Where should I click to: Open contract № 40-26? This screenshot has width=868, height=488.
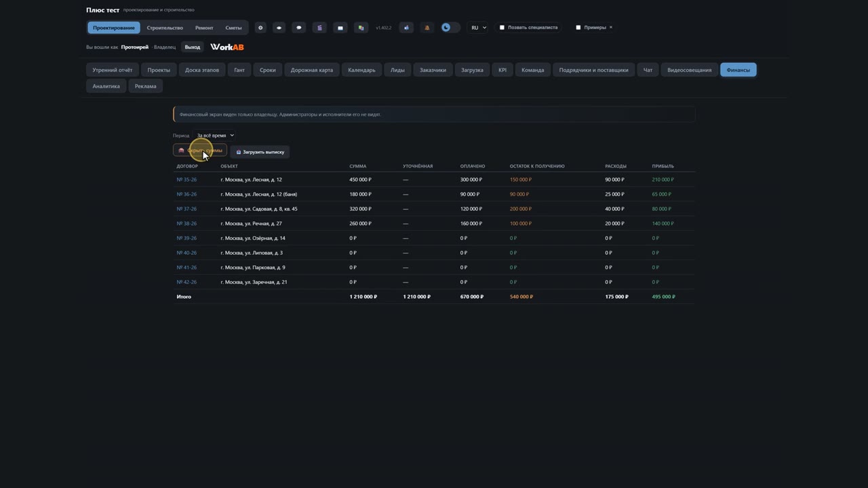click(x=186, y=253)
